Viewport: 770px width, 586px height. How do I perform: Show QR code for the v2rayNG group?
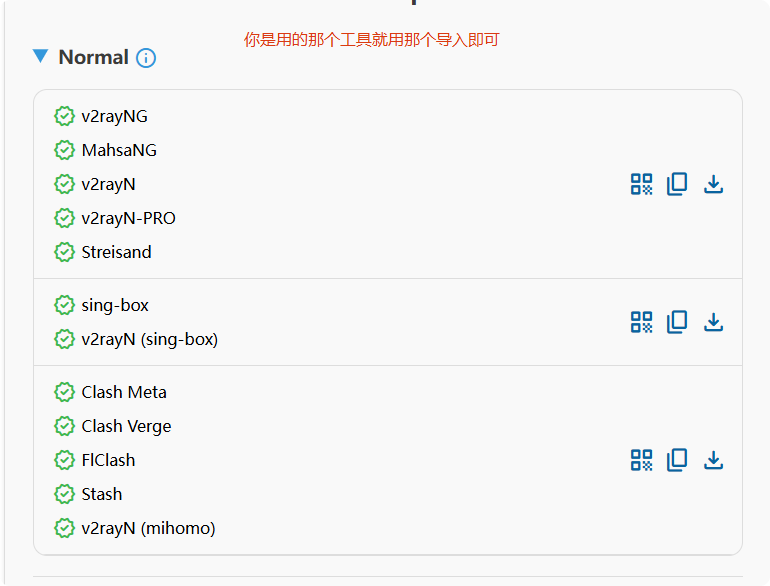(641, 184)
